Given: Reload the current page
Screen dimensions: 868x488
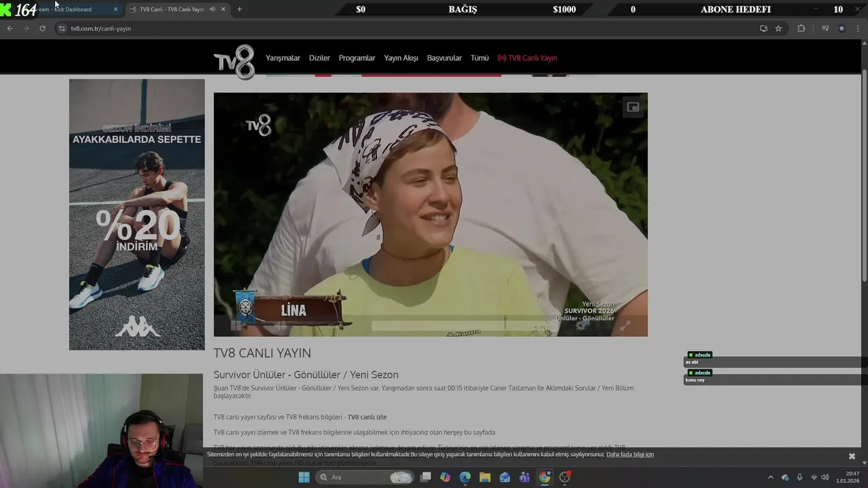Looking at the screenshot, I should (42, 28).
